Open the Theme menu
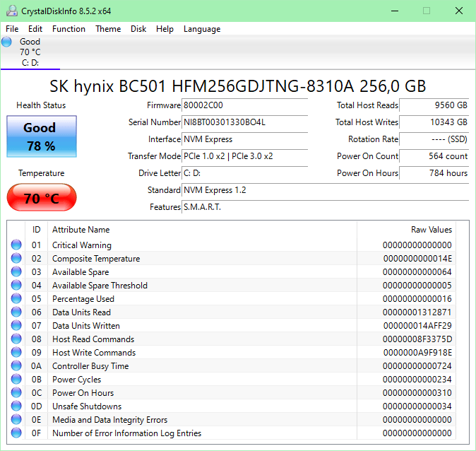The image size is (476, 451). coord(108,29)
